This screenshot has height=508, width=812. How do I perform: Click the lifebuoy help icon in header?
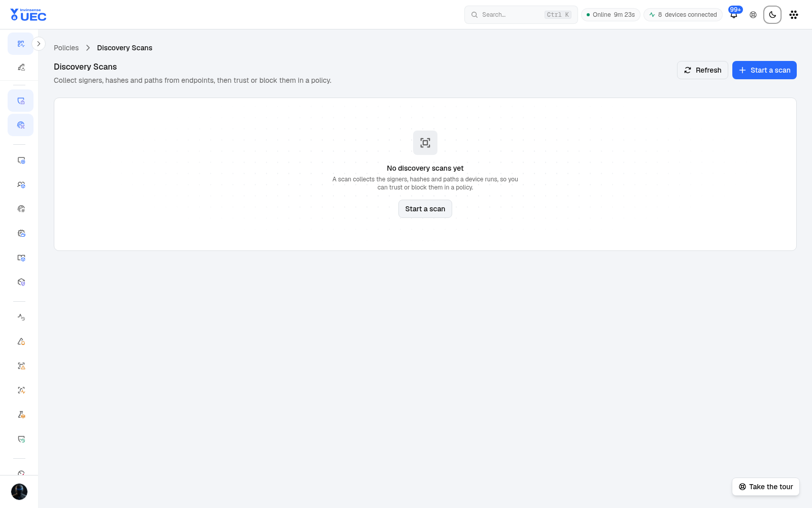(x=753, y=15)
